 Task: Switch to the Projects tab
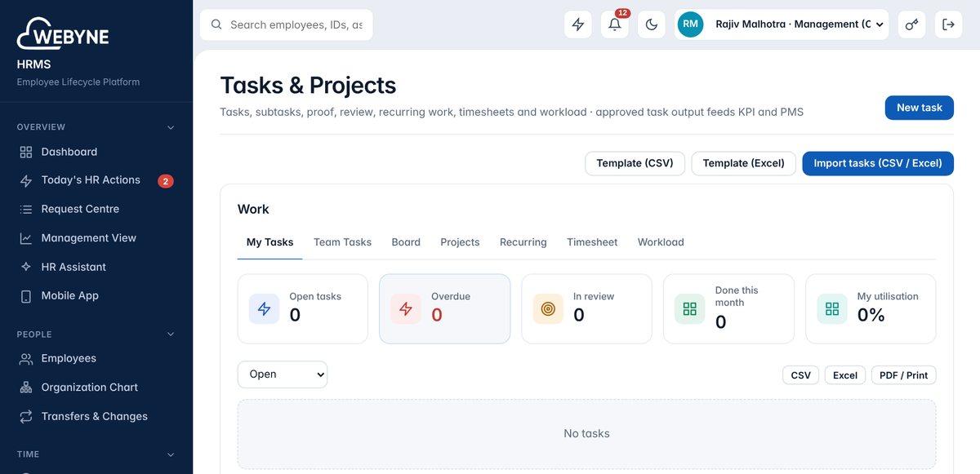(x=460, y=242)
